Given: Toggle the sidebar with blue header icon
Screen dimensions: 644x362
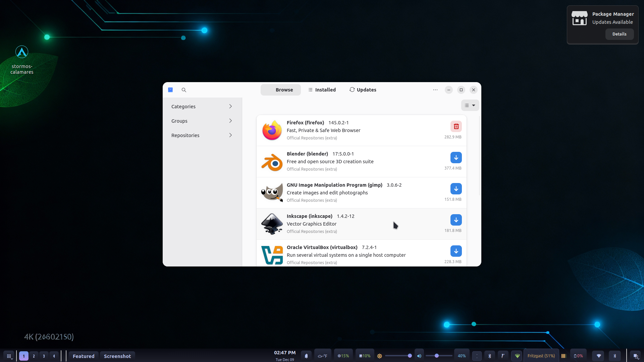Looking at the screenshot, I should coord(170,90).
